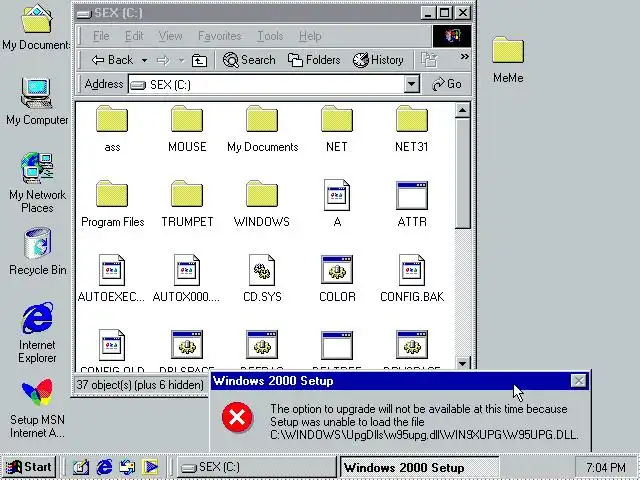Toggle the Folders pane
This screenshot has height=480, width=640.
pyautogui.click(x=314, y=60)
